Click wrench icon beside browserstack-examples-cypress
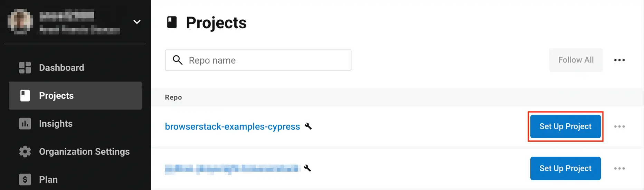 [308, 126]
